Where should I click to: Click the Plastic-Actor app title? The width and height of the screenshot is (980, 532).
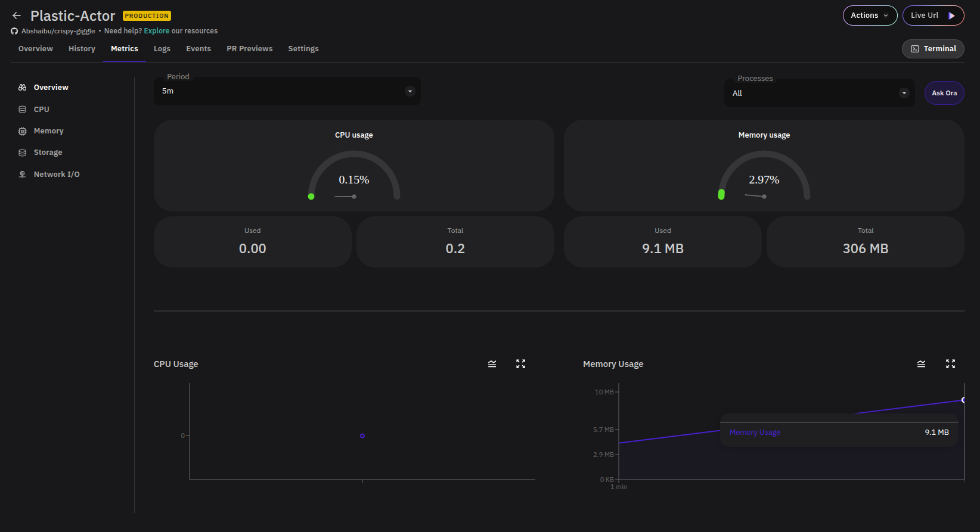pyautogui.click(x=73, y=16)
